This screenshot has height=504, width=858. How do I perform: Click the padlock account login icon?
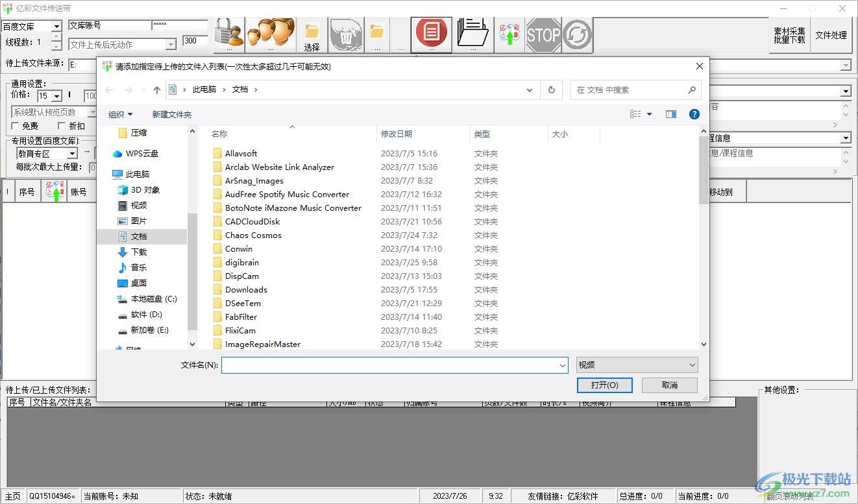pos(228,34)
